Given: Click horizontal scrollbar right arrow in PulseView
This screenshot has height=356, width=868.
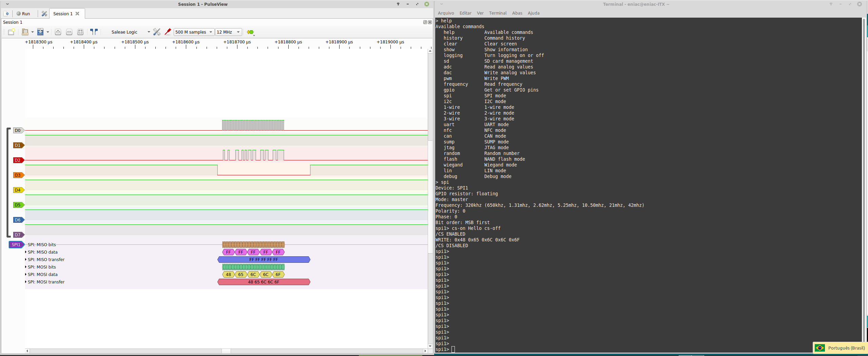Looking at the screenshot, I should point(425,351).
